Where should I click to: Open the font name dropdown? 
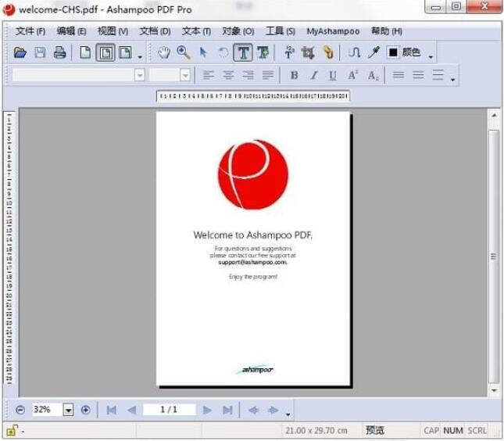140,76
